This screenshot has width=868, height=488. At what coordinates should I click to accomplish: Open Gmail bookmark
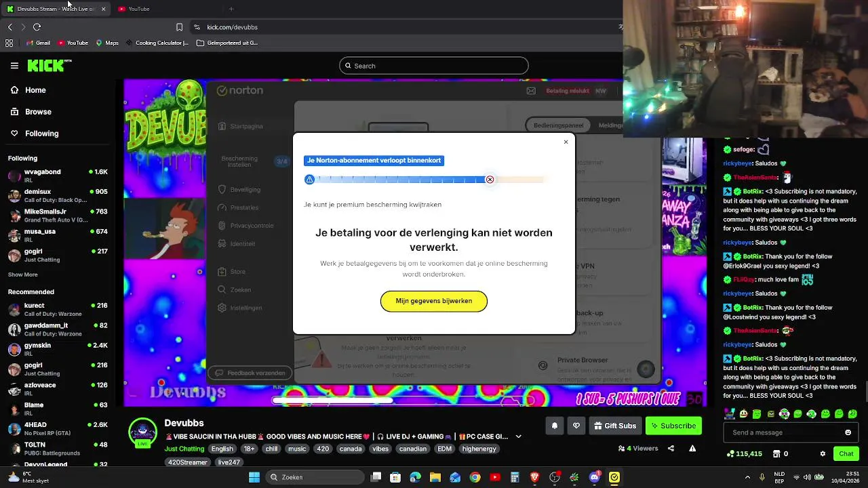pyautogui.click(x=38, y=43)
